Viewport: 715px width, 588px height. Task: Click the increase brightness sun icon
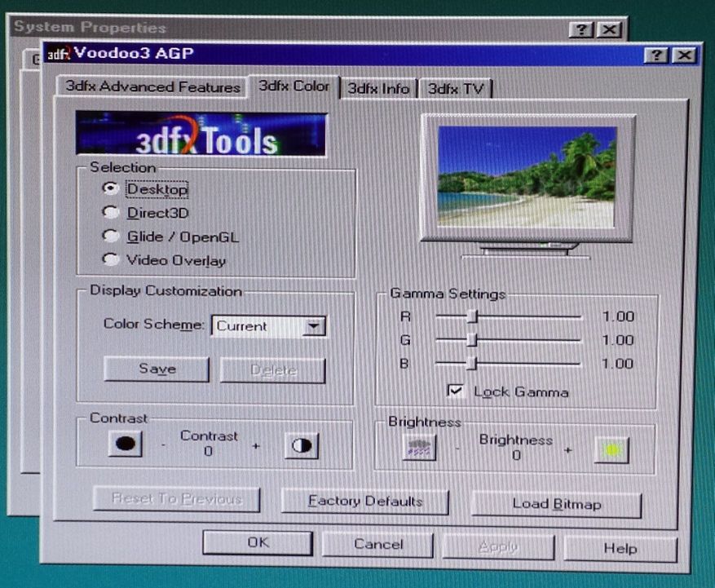[x=612, y=450]
